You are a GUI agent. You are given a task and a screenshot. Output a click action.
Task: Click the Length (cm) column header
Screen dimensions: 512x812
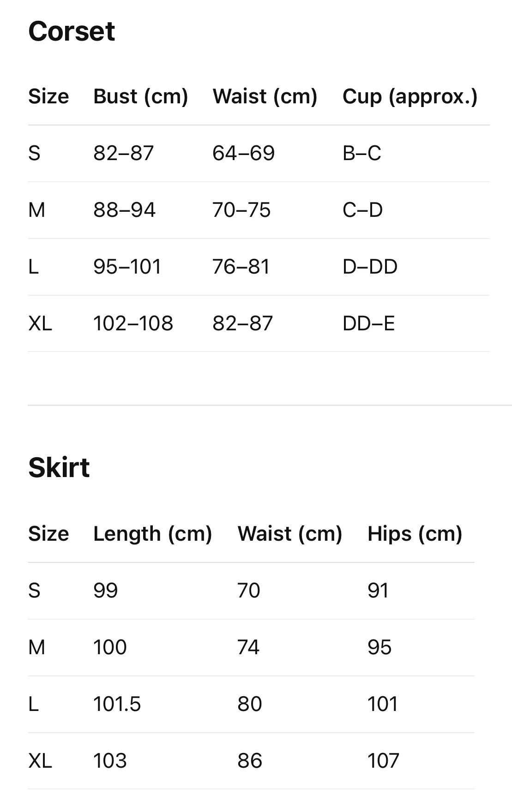click(x=152, y=534)
